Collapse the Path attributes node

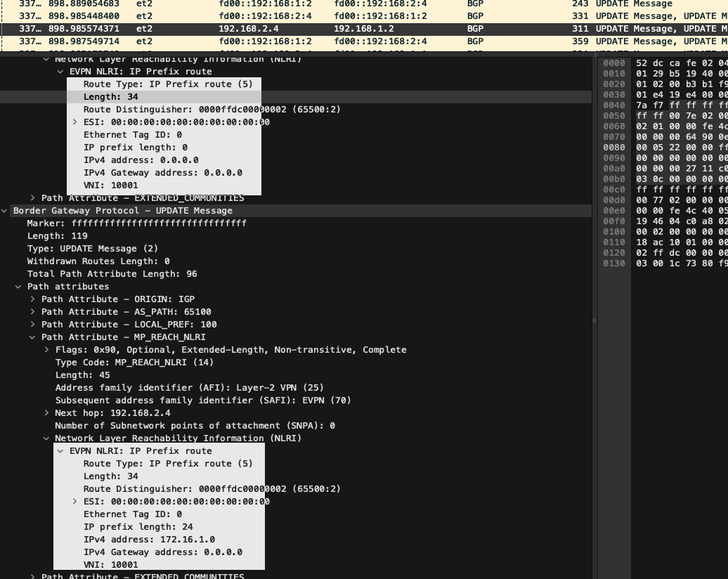click(x=19, y=287)
